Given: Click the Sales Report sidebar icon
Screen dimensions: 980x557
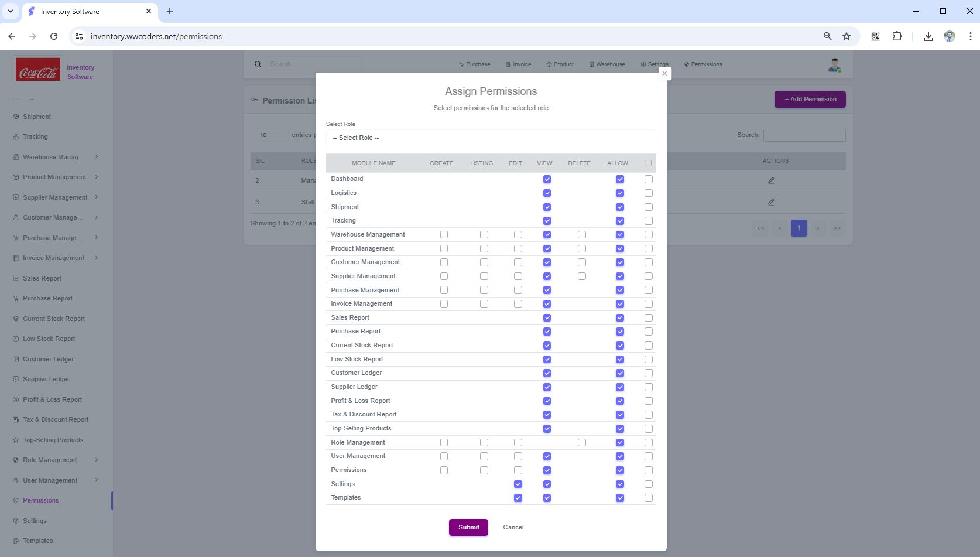Looking at the screenshot, I should 16,278.
